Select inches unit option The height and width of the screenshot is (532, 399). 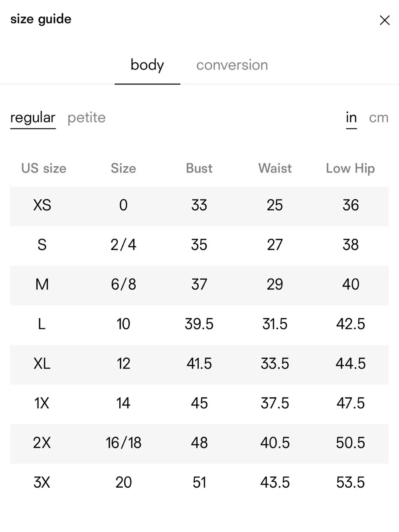pos(351,117)
